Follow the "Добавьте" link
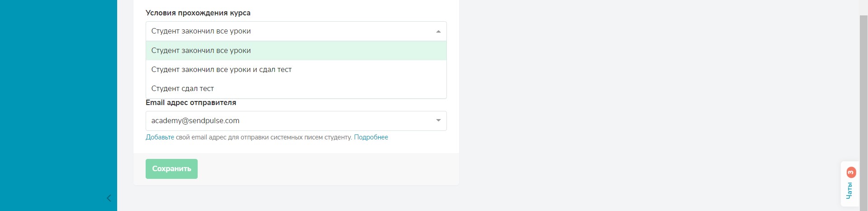 point(160,137)
